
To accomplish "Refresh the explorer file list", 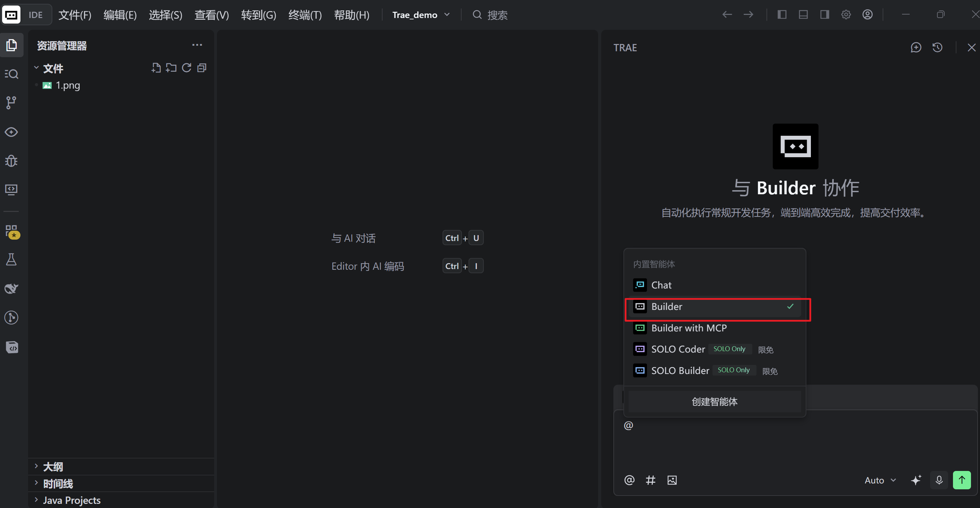I will tap(186, 68).
